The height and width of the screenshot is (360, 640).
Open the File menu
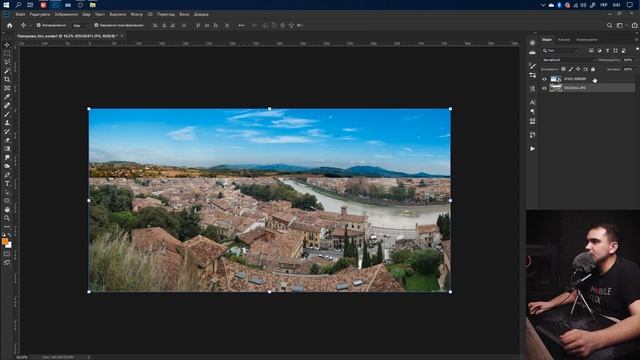pos(20,14)
